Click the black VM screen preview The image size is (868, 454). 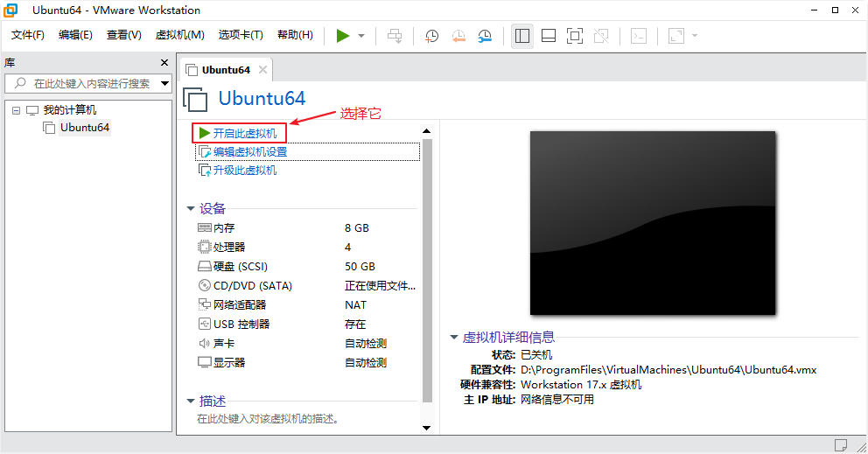653,223
